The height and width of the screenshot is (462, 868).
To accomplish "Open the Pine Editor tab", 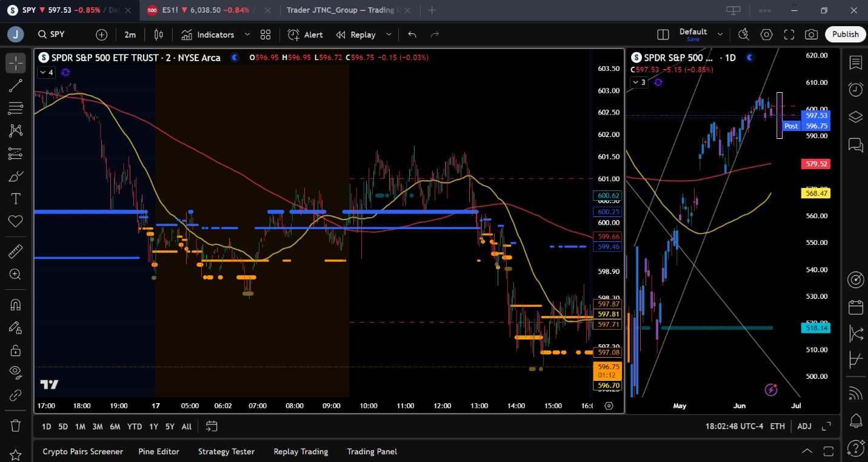I will tap(159, 451).
